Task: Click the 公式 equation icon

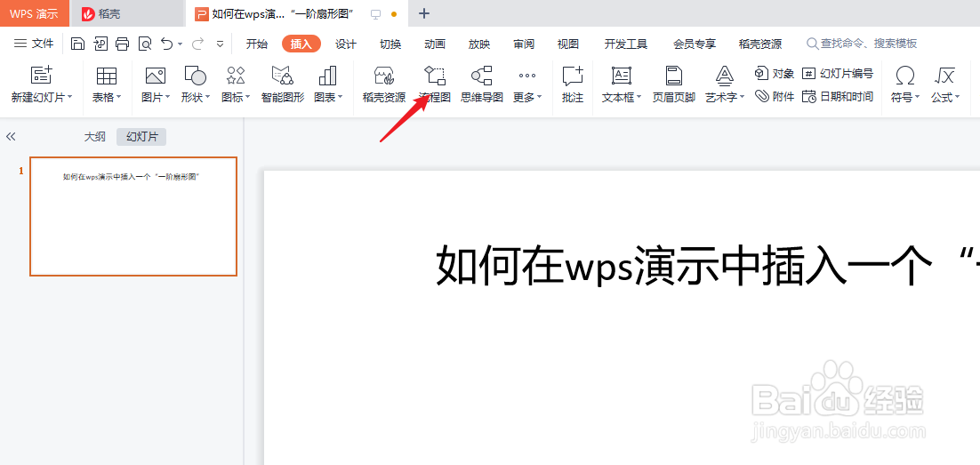Action: pyautogui.click(x=944, y=76)
